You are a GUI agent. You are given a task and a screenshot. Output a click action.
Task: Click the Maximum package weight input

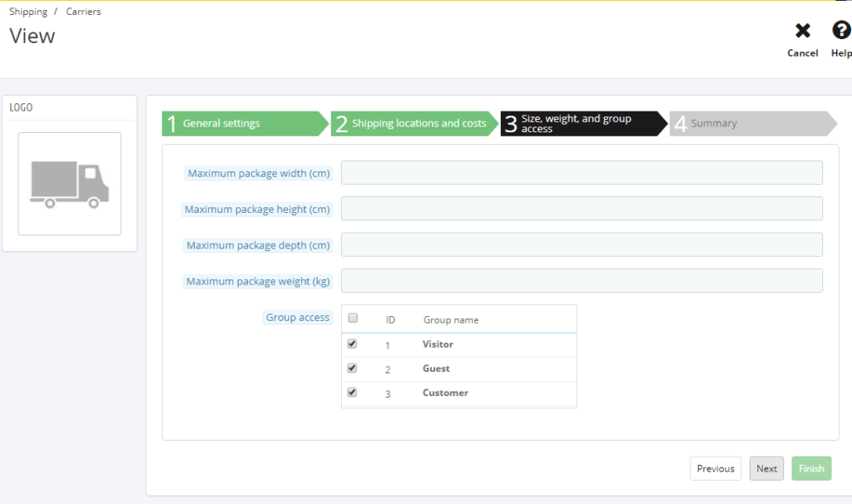pyautogui.click(x=582, y=280)
